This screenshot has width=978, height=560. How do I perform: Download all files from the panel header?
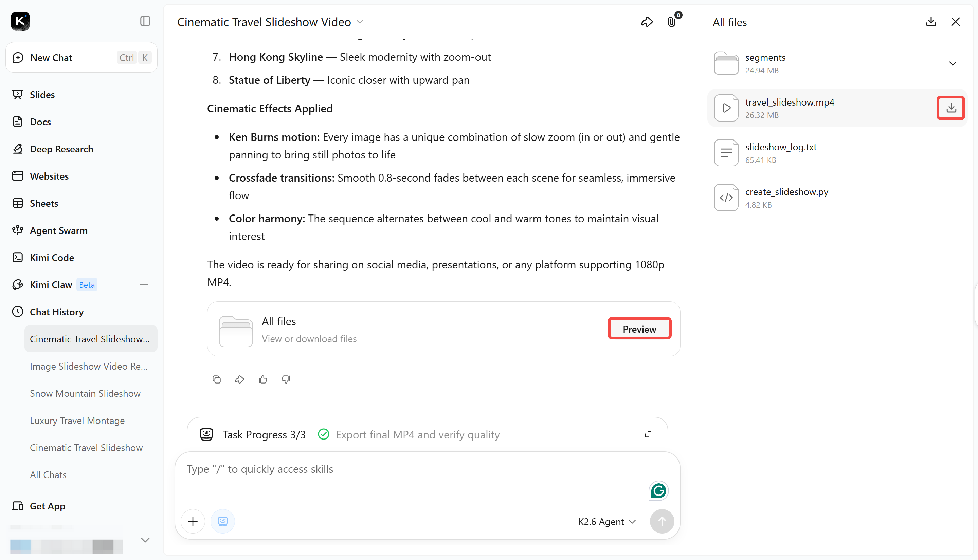pyautogui.click(x=931, y=22)
